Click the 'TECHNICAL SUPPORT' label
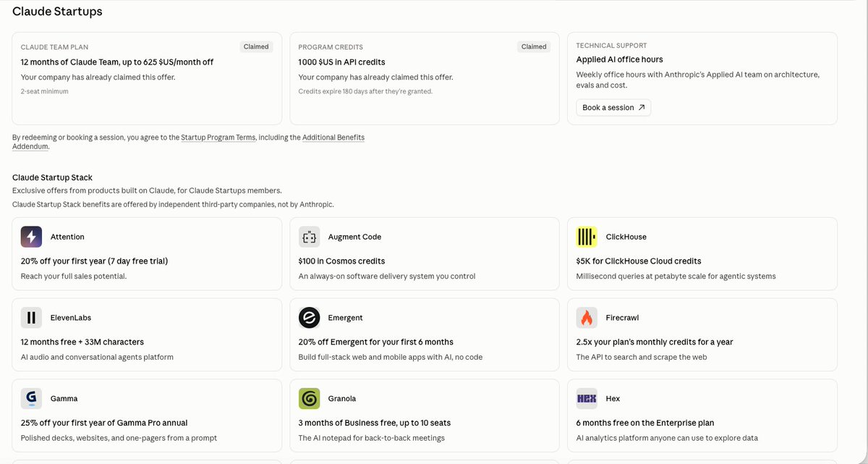The width and height of the screenshot is (868, 464). click(611, 46)
